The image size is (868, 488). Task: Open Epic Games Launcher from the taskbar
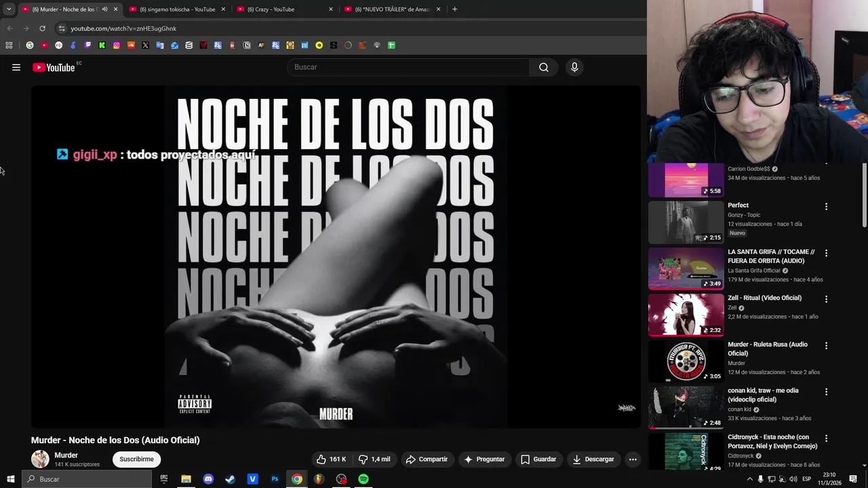click(x=163, y=479)
